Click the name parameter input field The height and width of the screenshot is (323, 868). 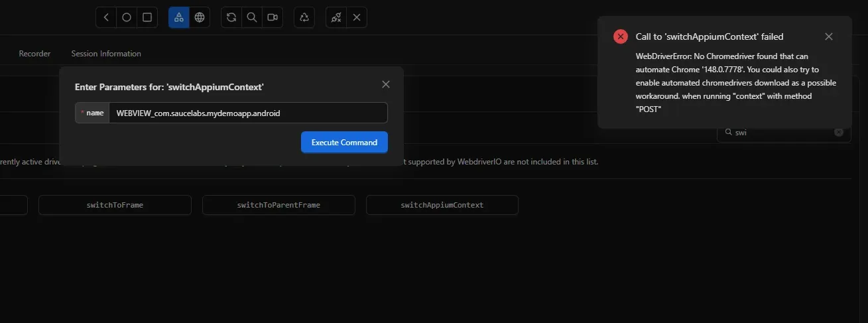point(248,113)
